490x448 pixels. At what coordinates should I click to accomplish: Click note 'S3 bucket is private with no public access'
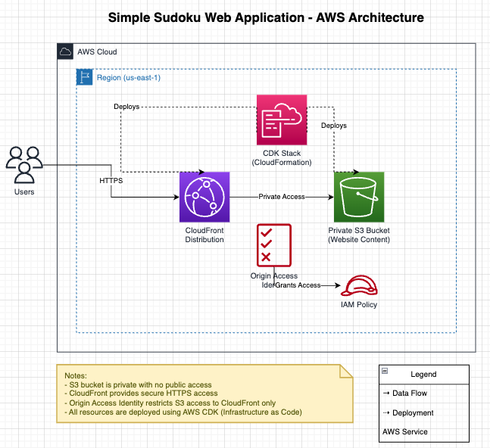[138, 384]
